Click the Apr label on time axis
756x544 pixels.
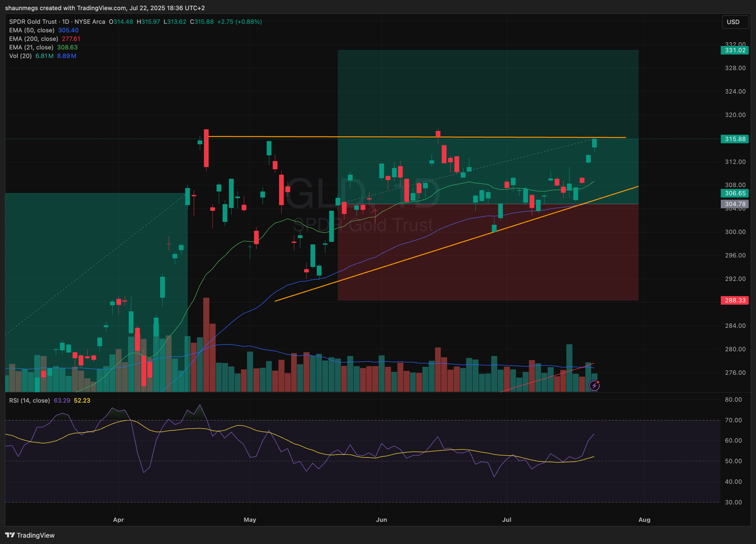click(x=118, y=520)
